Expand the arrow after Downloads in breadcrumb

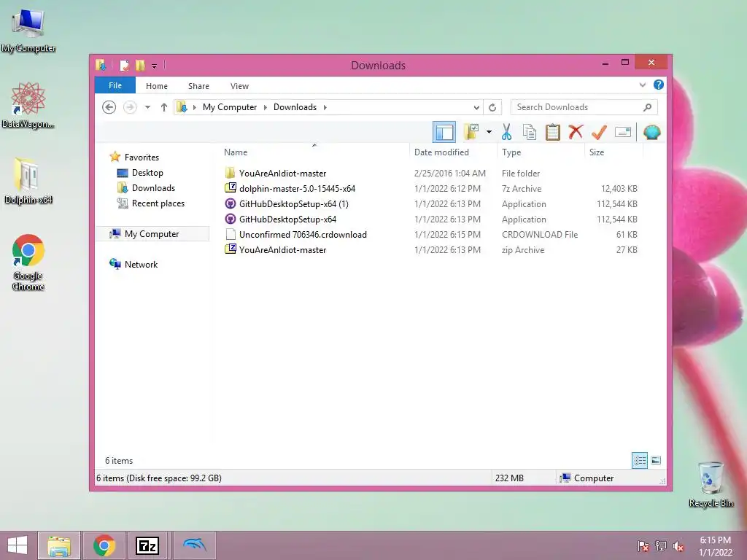click(325, 107)
